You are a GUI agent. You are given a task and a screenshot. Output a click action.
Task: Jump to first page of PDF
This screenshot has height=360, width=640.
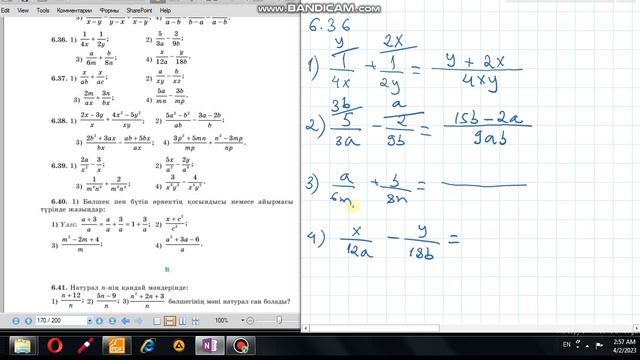click(16, 321)
